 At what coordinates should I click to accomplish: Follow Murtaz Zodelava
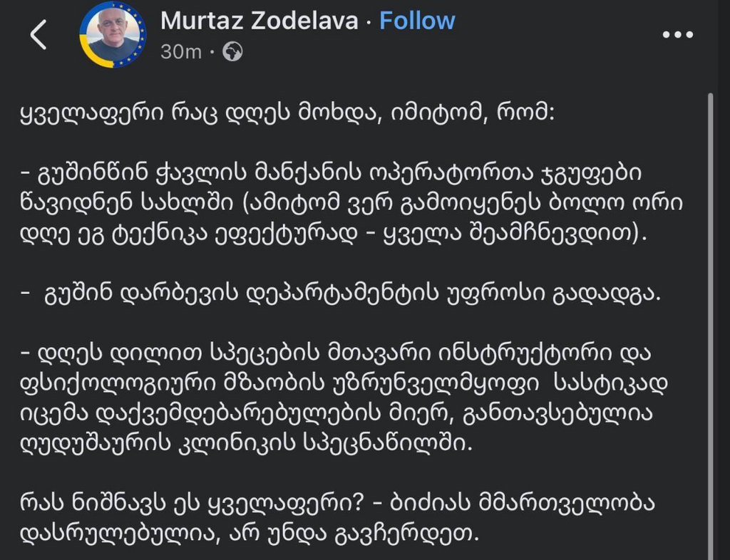tap(417, 21)
